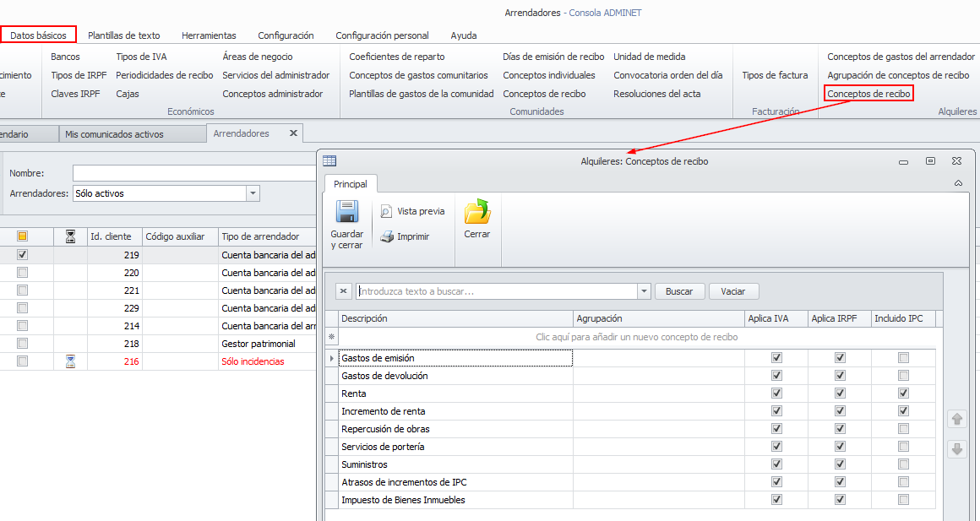Uncheck the checkbox for client 219
The width and height of the screenshot is (980, 521).
tap(23, 255)
